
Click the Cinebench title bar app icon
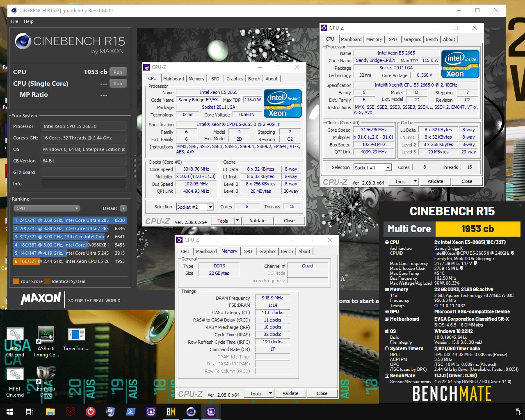coord(14,11)
